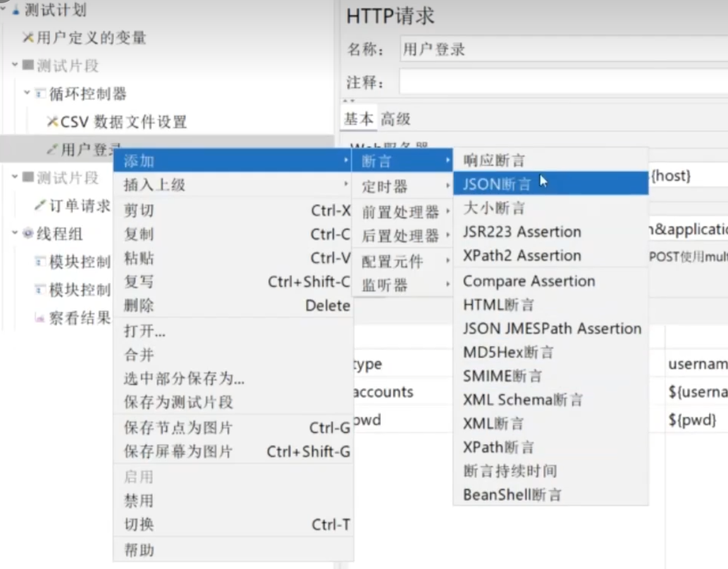The height and width of the screenshot is (569, 728).
Task: Open the 添加 submenu
Action: click(x=233, y=161)
